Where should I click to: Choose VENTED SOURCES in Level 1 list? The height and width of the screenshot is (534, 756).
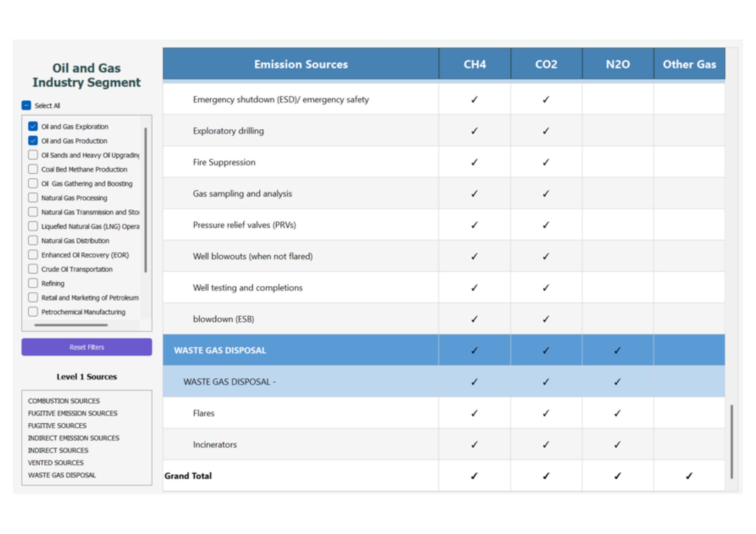[x=56, y=463]
